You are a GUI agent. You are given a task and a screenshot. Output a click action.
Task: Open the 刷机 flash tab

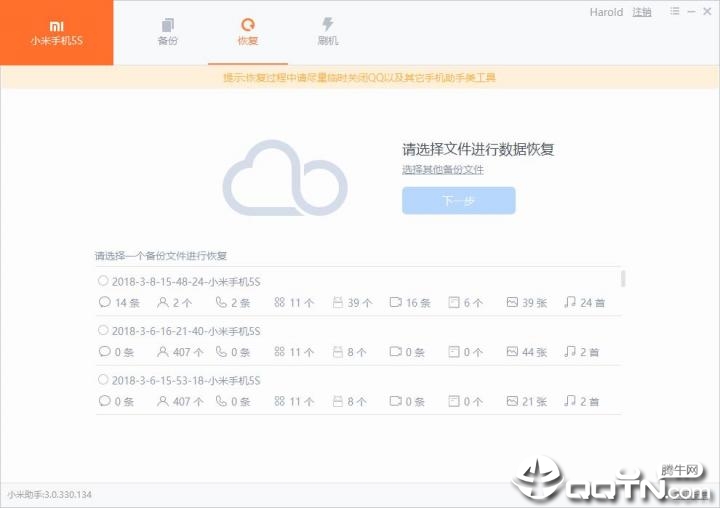327,32
